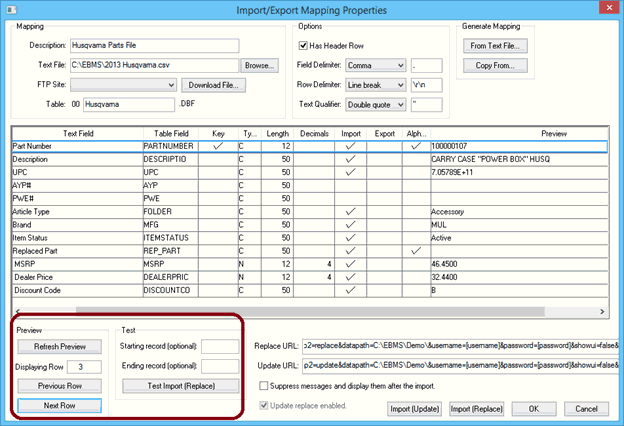
Task: Toggle Import checkmark for Description row
Action: [351, 159]
